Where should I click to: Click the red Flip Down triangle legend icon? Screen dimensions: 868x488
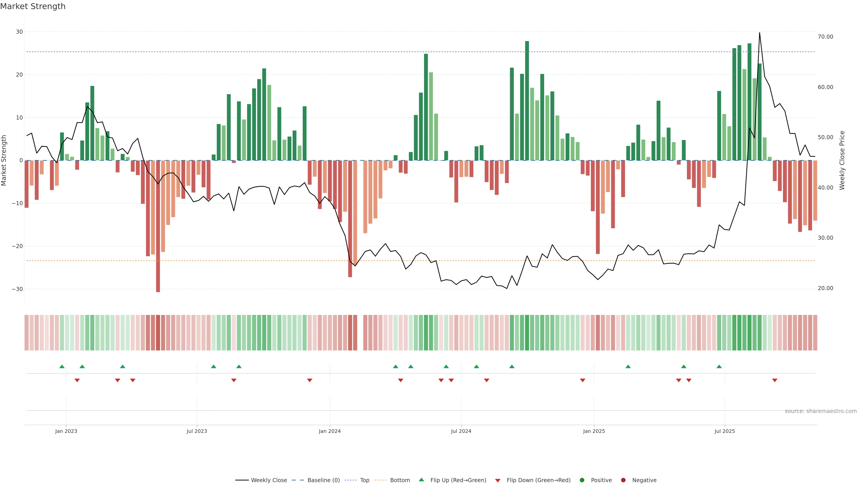click(x=498, y=481)
